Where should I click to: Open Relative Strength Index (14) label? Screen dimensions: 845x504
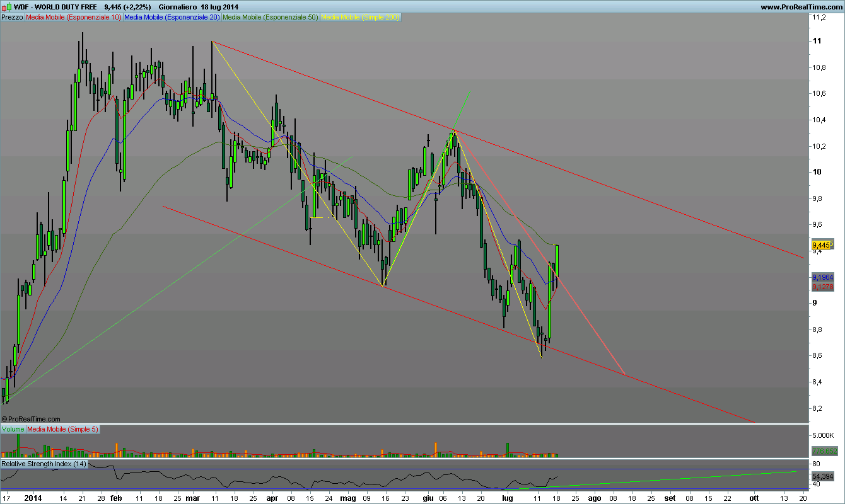(44, 464)
